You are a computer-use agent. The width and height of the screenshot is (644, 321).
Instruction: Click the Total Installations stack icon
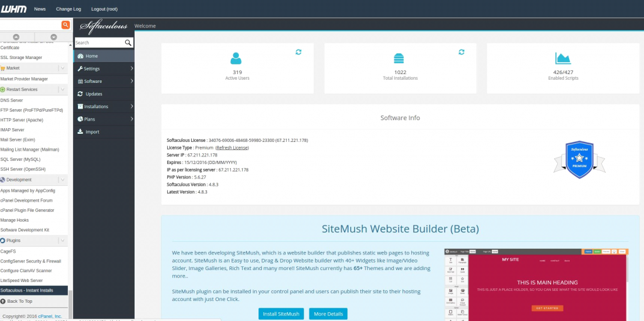tap(399, 58)
